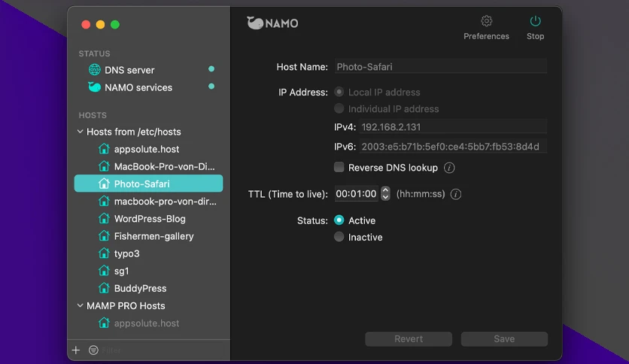Viewport: 629px width, 364px height.
Task: Click the selected Photo-Safari row
Action: tap(148, 184)
